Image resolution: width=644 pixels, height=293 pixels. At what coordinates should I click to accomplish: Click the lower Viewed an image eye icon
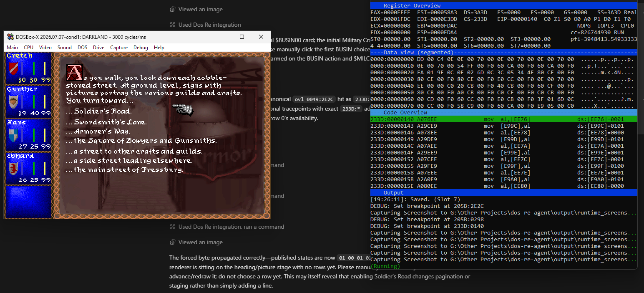click(173, 242)
